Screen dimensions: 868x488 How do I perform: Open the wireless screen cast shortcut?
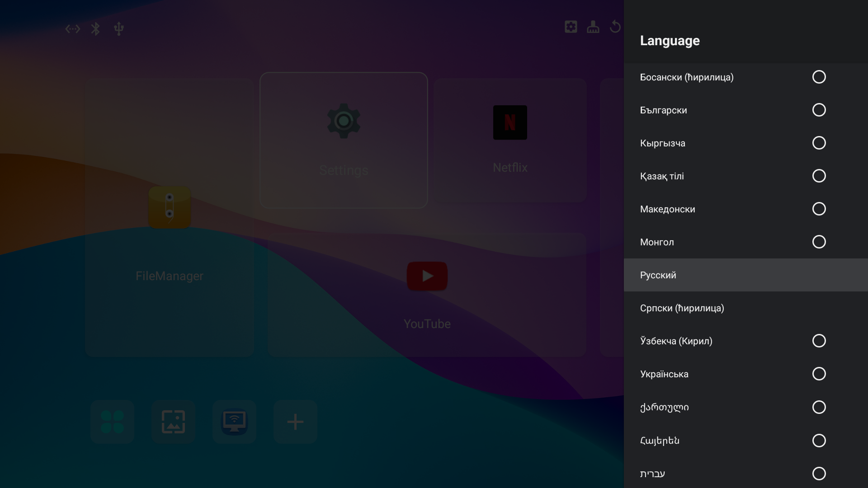234,422
